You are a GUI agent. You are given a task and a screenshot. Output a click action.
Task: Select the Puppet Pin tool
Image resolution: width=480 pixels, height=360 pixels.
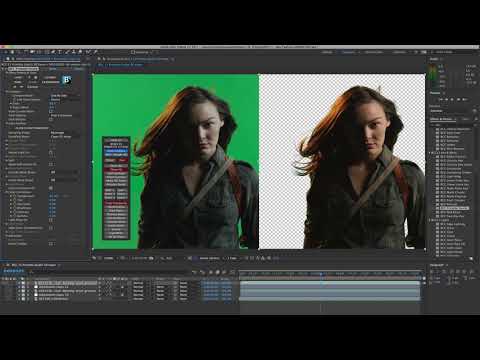[96, 52]
